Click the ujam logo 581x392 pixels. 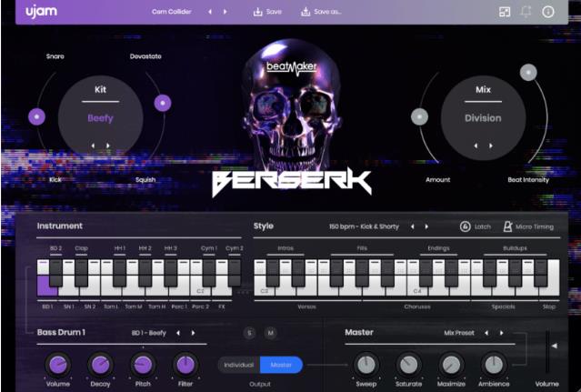coord(42,11)
